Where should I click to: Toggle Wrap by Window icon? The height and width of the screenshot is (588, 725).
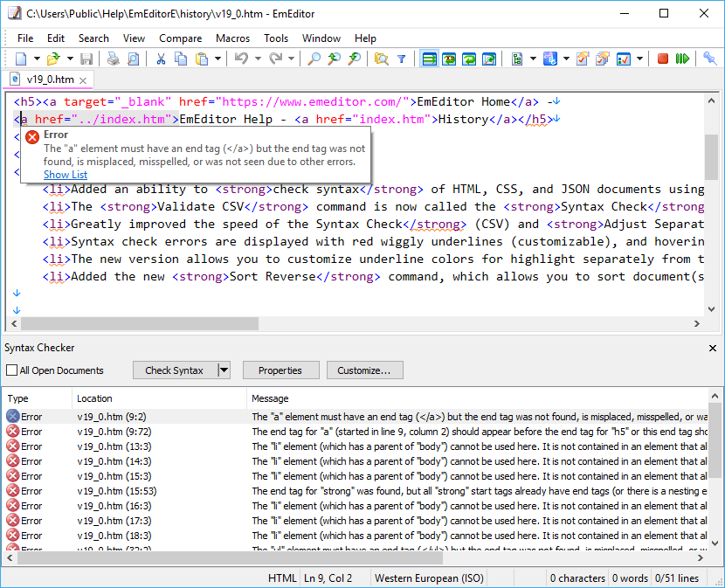click(x=469, y=59)
